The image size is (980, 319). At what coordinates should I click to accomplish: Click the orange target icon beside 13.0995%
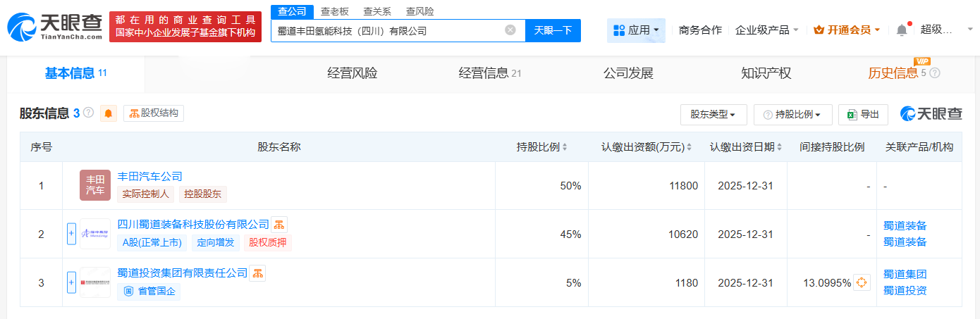[862, 282]
